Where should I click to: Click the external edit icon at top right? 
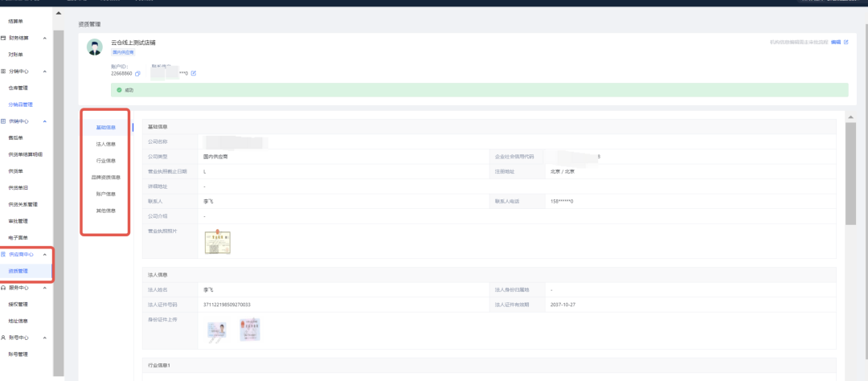(845, 41)
